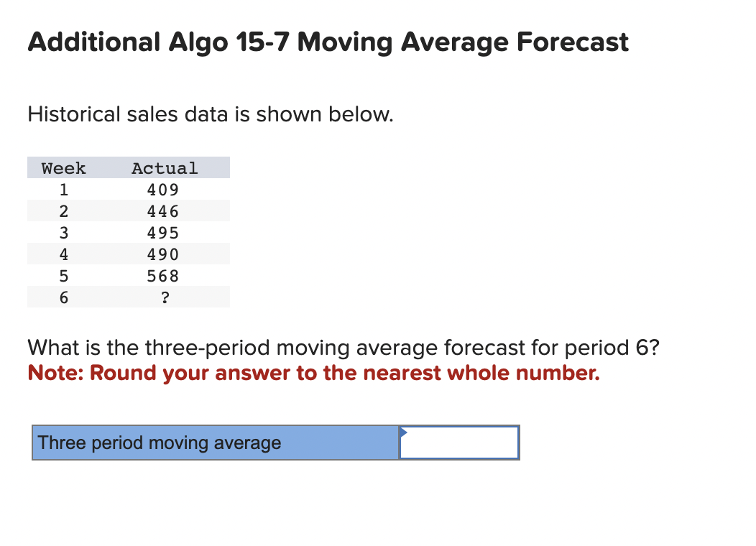Click the value 495 in the table

click(162, 232)
